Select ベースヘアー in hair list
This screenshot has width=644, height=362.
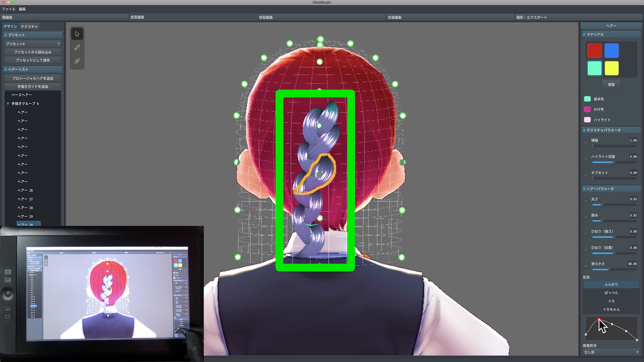22,95
